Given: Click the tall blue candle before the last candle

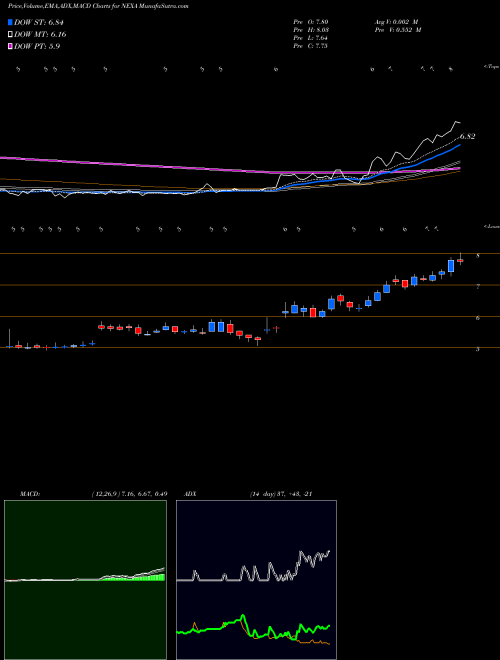Looking at the screenshot, I should tap(451, 266).
